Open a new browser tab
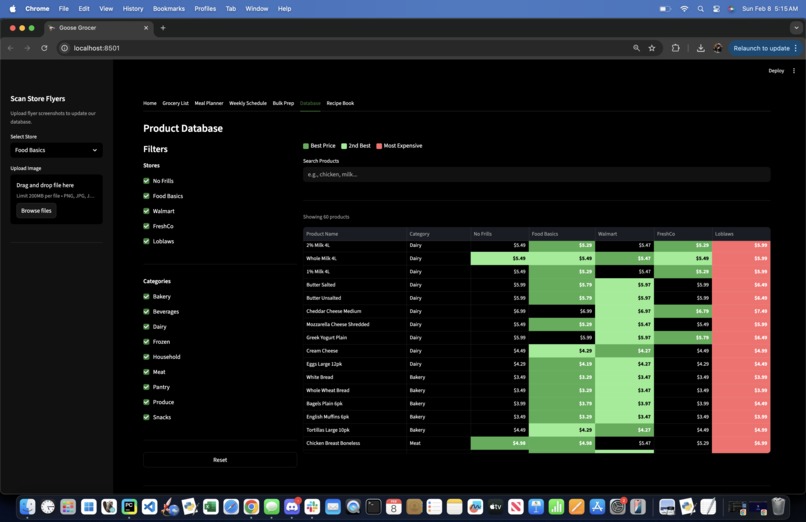The image size is (806, 522). [163, 28]
